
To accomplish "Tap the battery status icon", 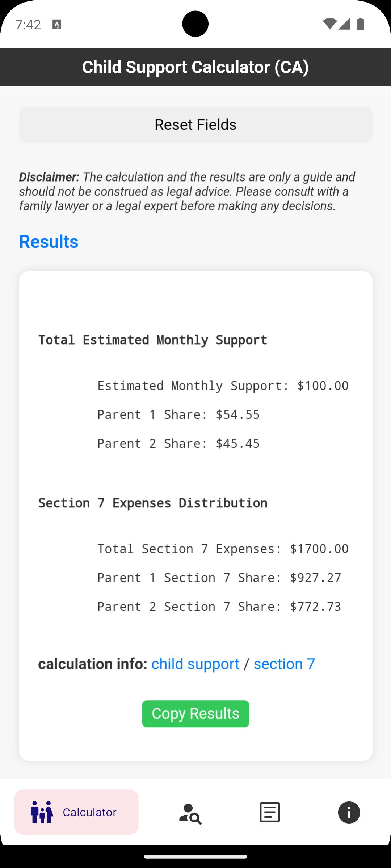I will click(x=360, y=24).
